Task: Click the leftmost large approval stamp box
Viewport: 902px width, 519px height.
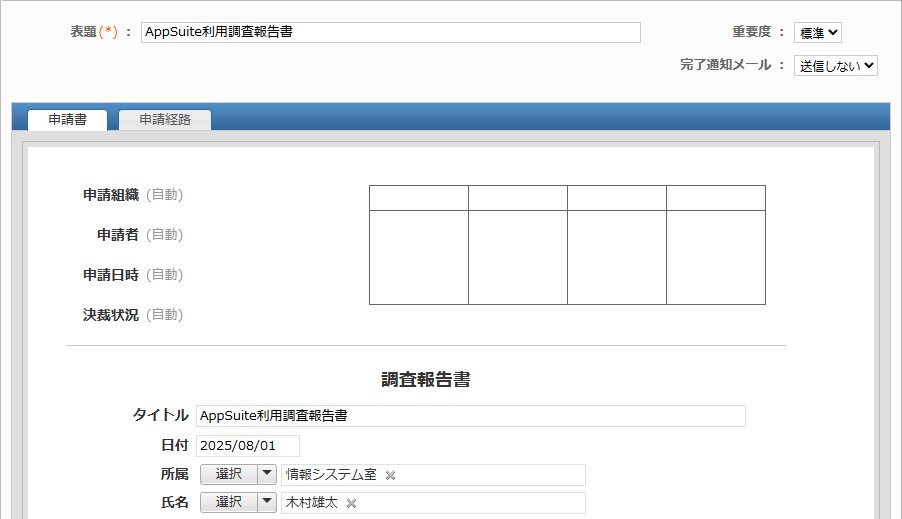Action: (419, 257)
